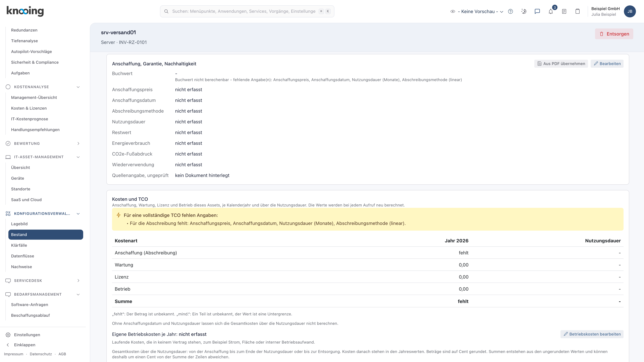This screenshot has height=362, width=644.
Task: Click the IT-Asset-Management laptop icon
Action: click(8, 157)
